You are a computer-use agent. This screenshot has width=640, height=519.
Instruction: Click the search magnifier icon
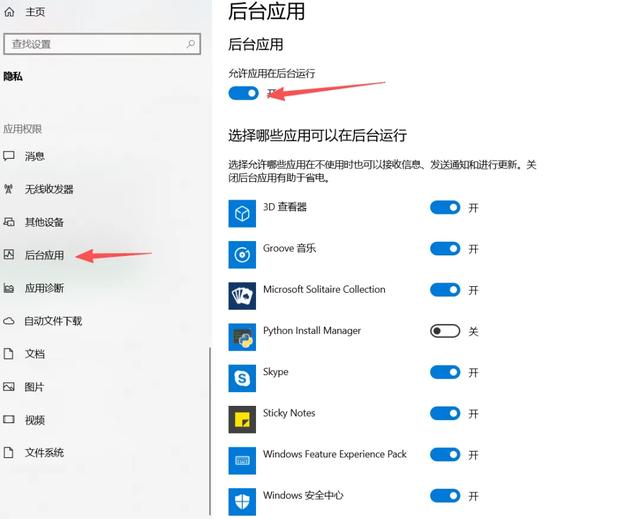(x=190, y=44)
